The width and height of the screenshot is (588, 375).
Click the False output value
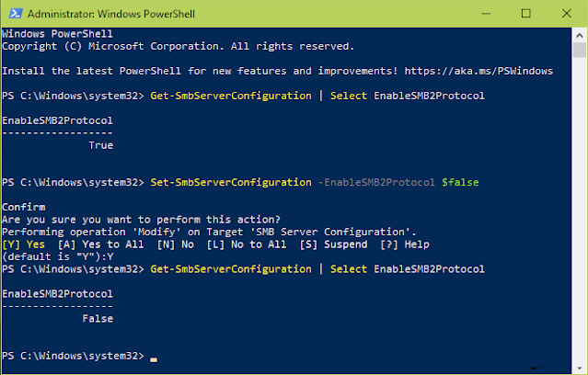(98, 319)
